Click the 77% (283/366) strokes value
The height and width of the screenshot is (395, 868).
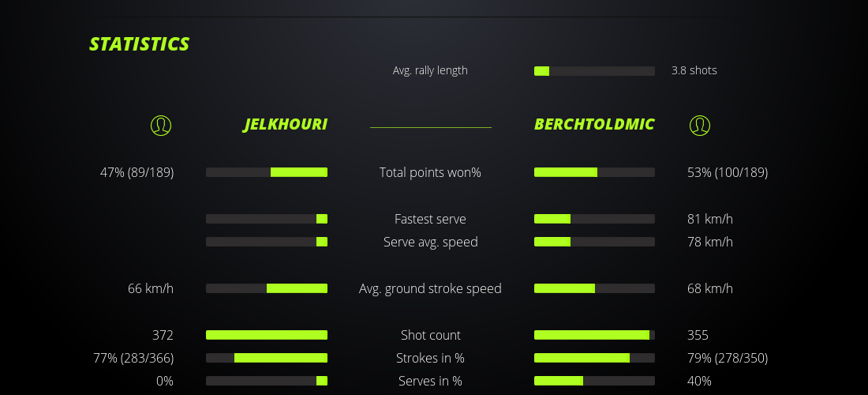(133, 358)
